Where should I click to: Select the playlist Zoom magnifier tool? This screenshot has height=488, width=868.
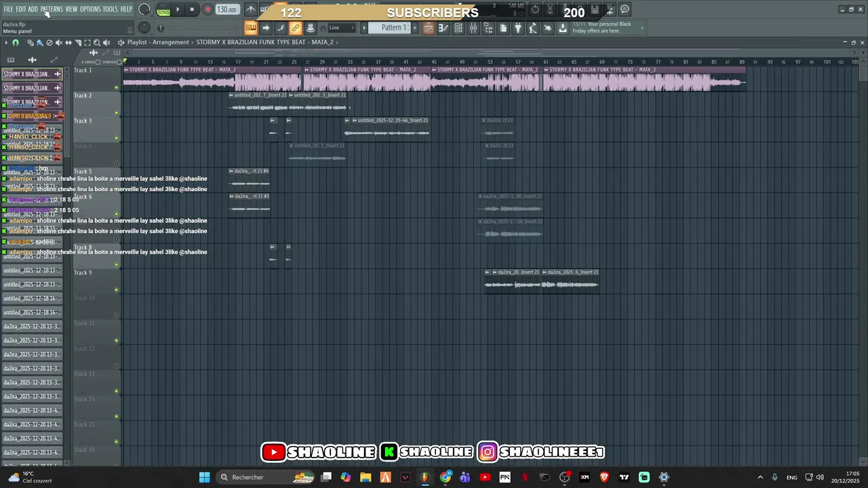click(x=97, y=43)
